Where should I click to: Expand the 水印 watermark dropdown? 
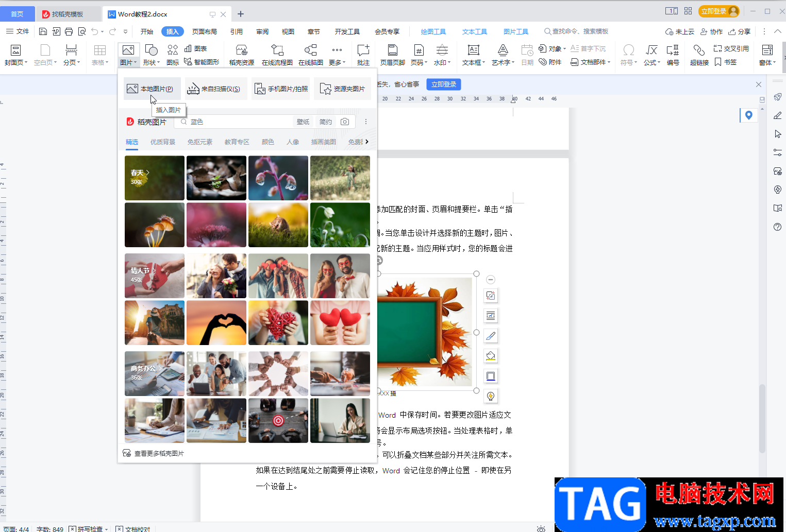coord(442,62)
